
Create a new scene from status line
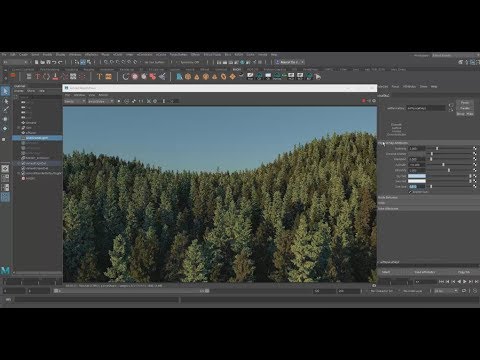(37, 62)
